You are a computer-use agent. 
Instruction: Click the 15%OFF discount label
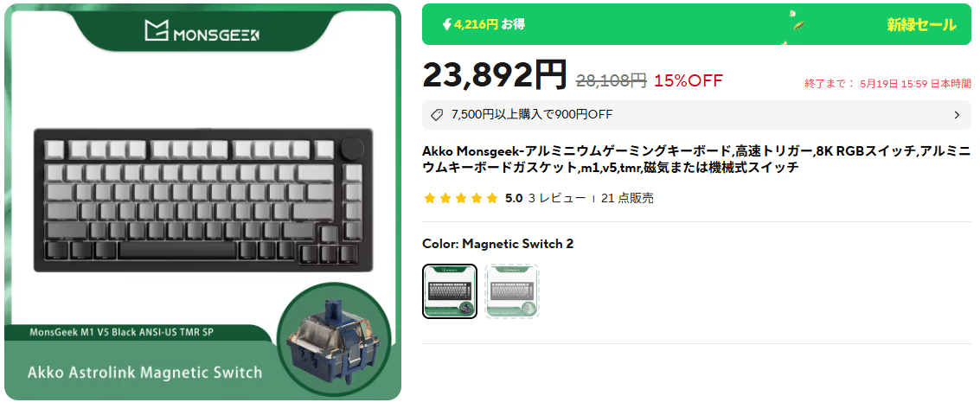689,80
